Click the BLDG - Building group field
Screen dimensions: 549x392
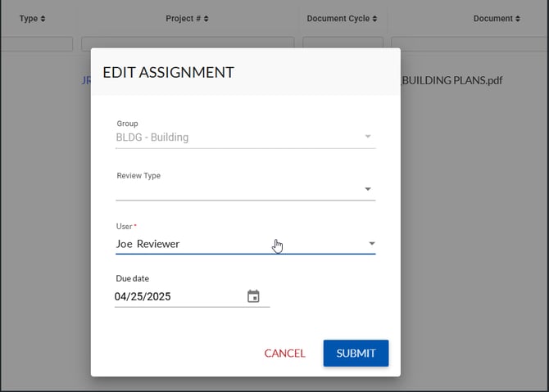(x=234, y=137)
